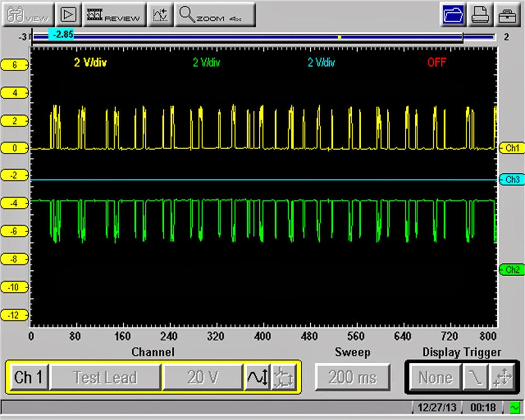Open the Setup toolbox icon
Viewport: 525px width, 420px height.
508,15
